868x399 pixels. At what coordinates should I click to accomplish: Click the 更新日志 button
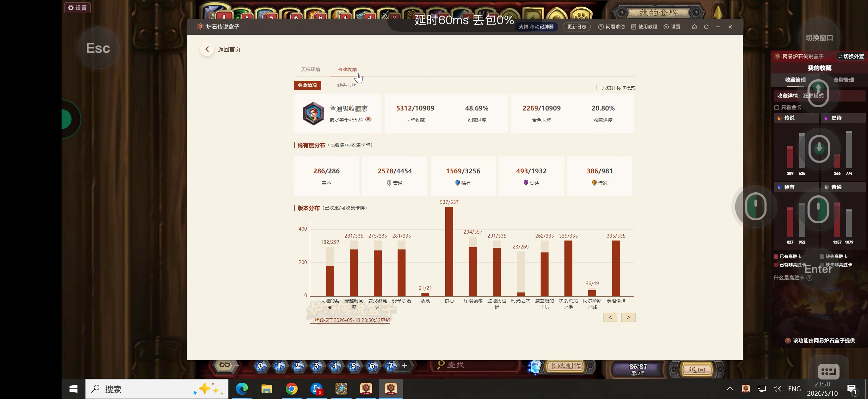pyautogui.click(x=577, y=26)
